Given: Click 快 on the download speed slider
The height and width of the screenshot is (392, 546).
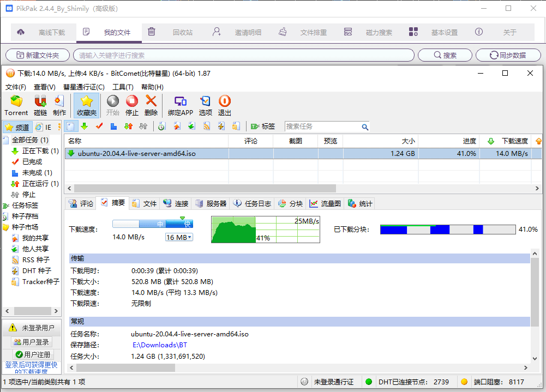Looking at the screenshot, I should (x=187, y=224).
